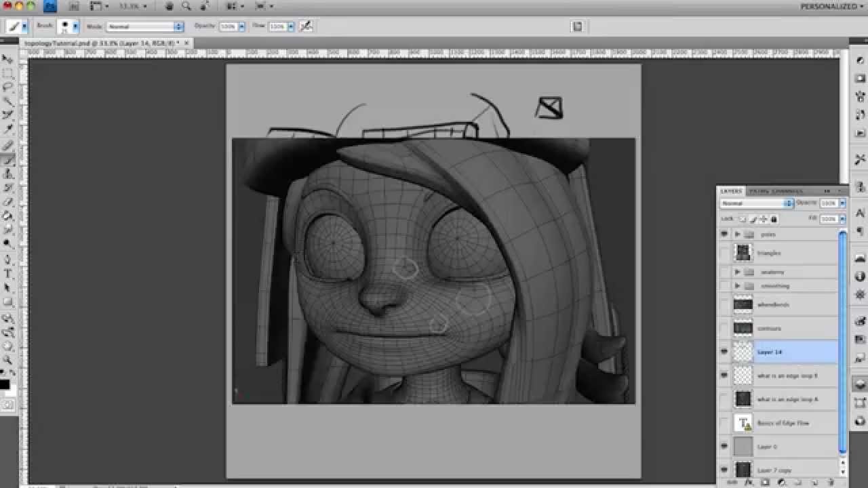Click the hand tool in application bar
This screenshot has height=488, width=868.
pos(169,6)
